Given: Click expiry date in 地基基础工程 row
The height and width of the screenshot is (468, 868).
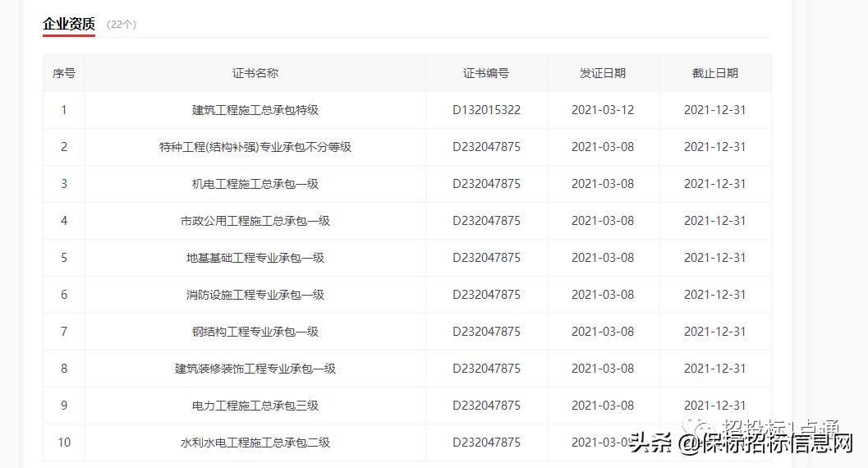Looking at the screenshot, I should (x=714, y=258).
